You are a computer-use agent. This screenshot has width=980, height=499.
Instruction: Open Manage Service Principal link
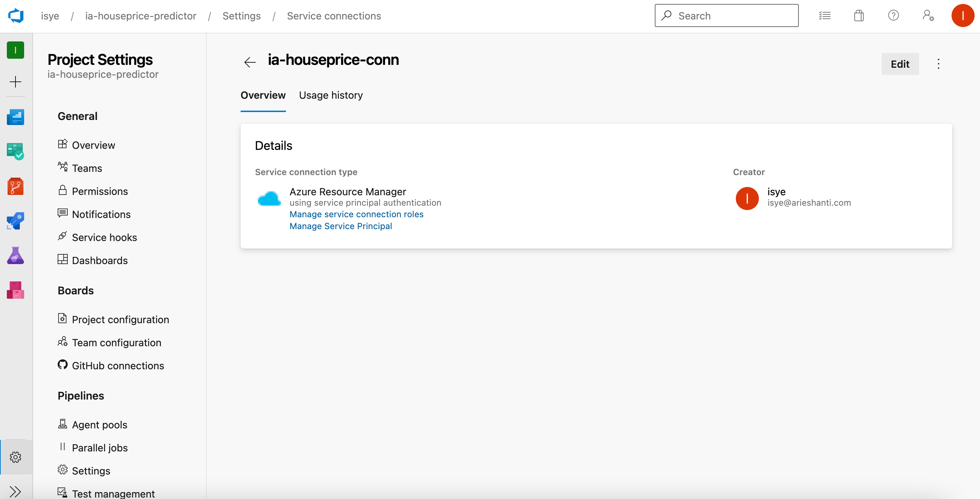click(340, 226)
